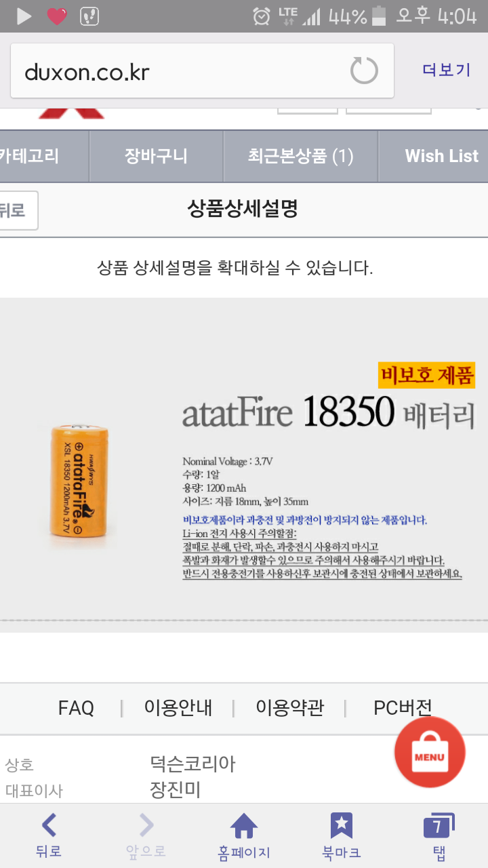Open the 탭 tabs switcher showing 7
This screenshot has width=488, height=868.
point(439,835)
